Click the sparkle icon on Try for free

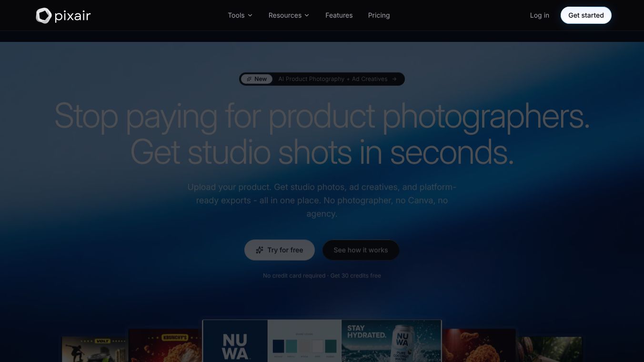[x=260, y=250]
